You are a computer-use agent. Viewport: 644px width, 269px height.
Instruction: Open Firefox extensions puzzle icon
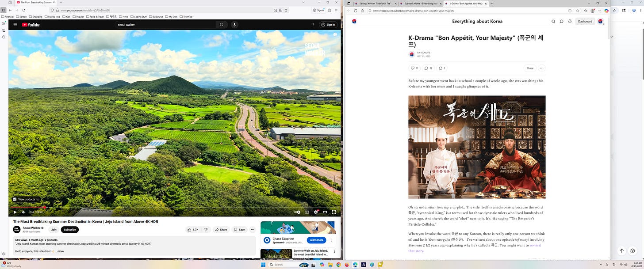[330, 10]
